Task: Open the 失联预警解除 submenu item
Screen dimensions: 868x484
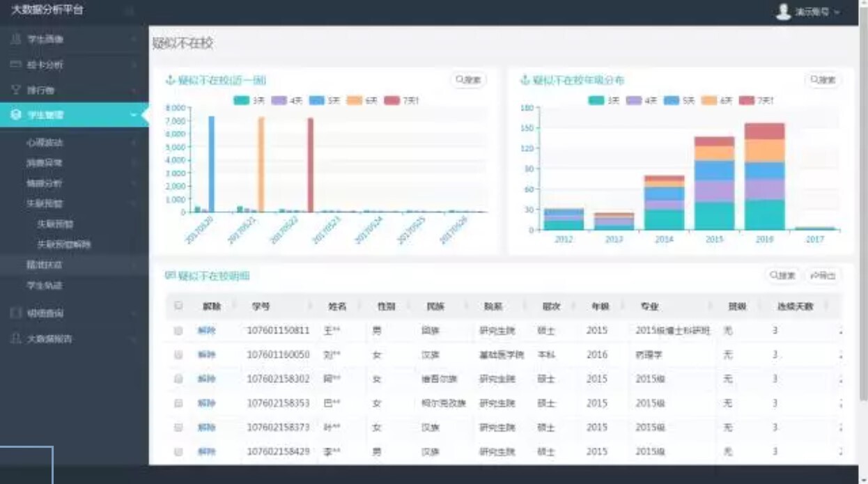Action: click(x=64, y=244)
